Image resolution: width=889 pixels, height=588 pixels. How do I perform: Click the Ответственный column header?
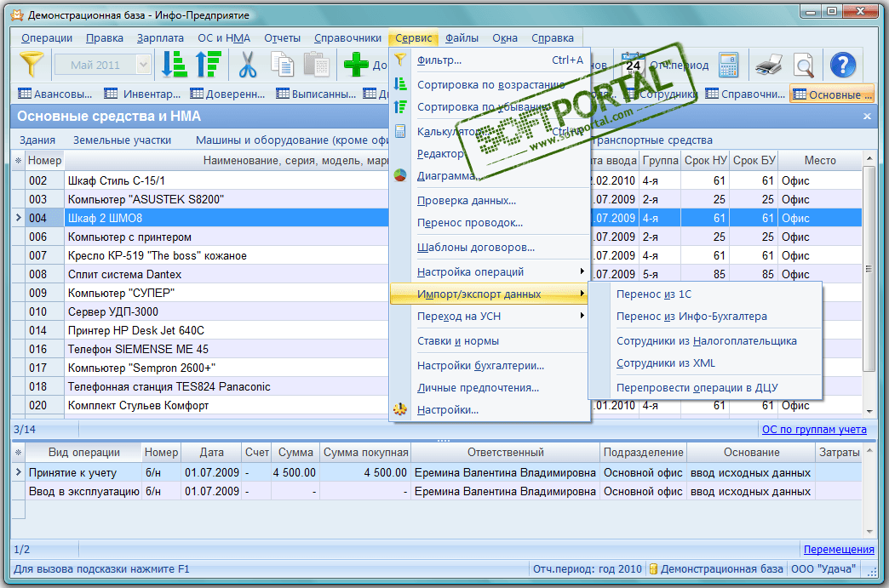point(505,453)
